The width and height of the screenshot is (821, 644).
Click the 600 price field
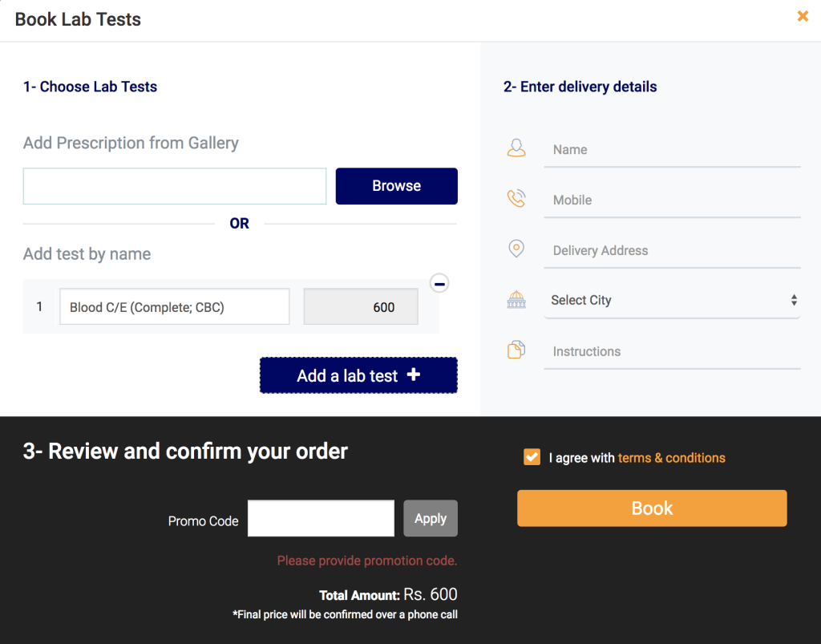pyautogui.click(x=361, y=307)
